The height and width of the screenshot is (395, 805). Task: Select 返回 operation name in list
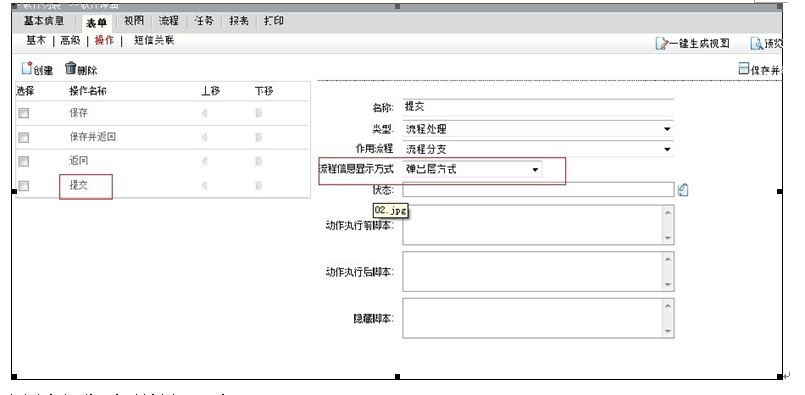(x=79, y=161)
